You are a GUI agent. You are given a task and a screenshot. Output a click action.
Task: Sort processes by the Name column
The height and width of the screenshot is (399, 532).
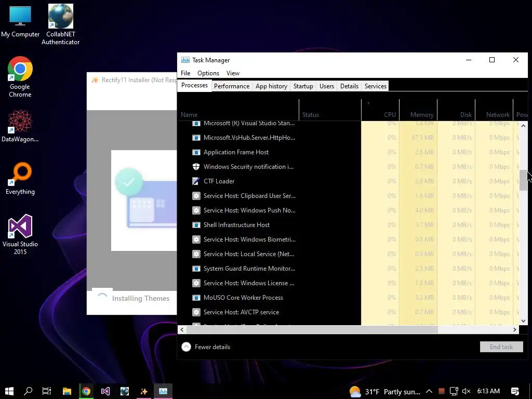tap(238, 110)
